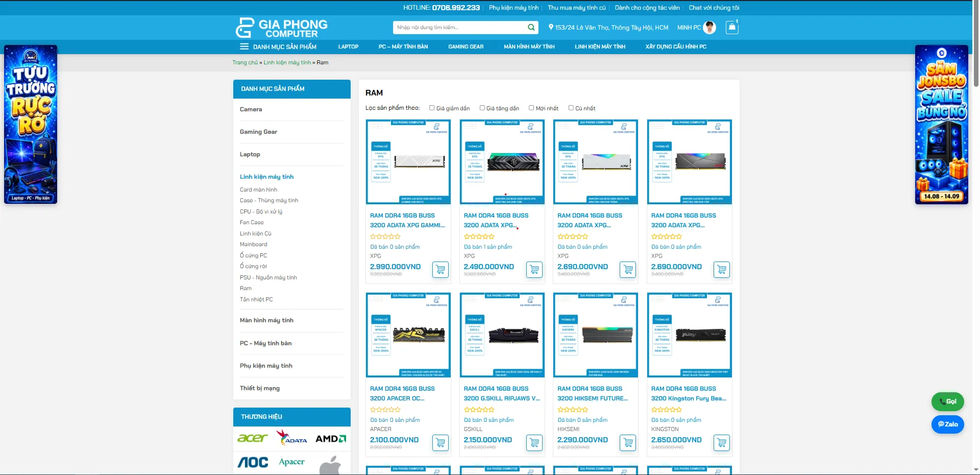This screenshot has width=980, height=475.
Task: Select the AOC brand logo
Action: (253, 462)
